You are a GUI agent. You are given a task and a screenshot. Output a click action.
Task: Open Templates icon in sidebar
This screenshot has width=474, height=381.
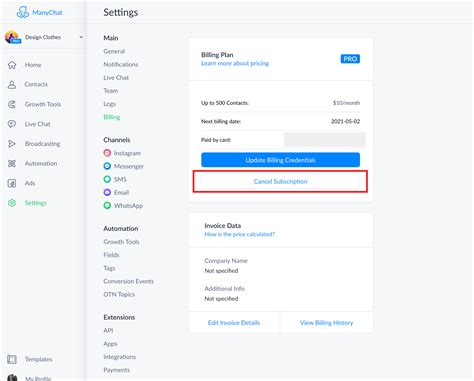pyautogui.click(x=12, y=359)
